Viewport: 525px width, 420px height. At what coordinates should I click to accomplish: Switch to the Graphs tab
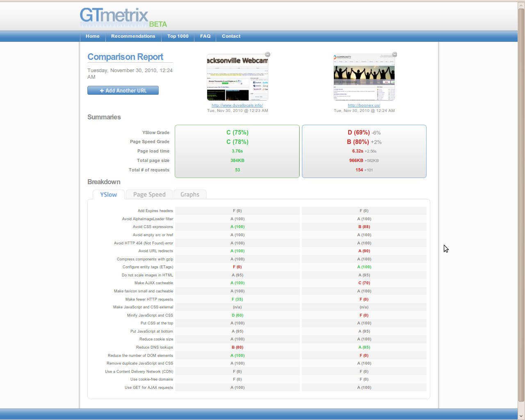click(190, 194)
